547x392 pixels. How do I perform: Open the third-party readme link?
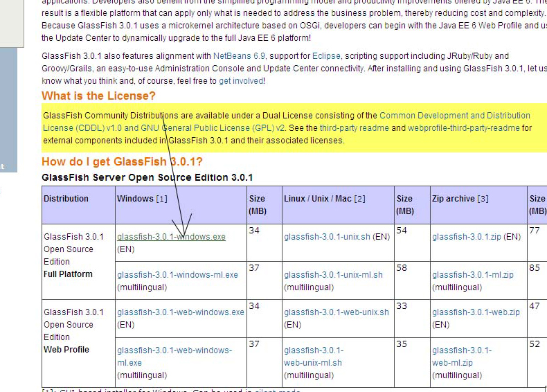(x=354, y=128)
